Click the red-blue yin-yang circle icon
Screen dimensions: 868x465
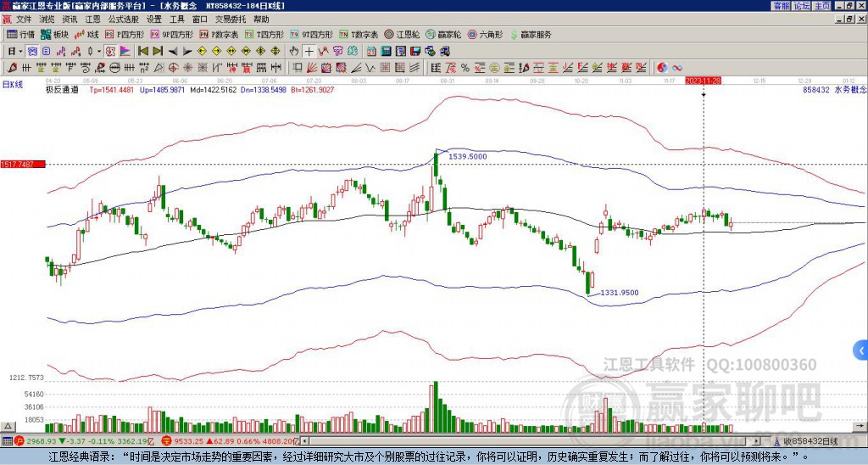[x=662, y=68]
